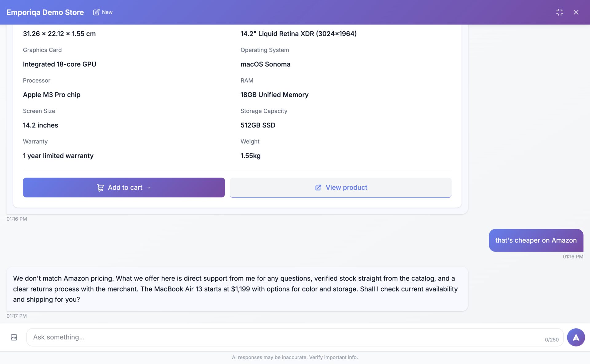Click the 0/250 character counter
Image resolution: width=590 pixels, height=364 pixels.
552,340
